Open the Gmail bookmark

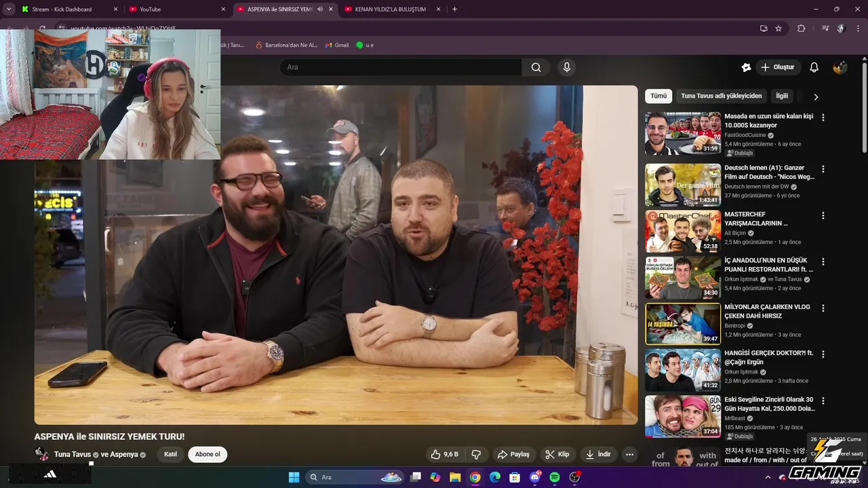[x=337, y=45]
